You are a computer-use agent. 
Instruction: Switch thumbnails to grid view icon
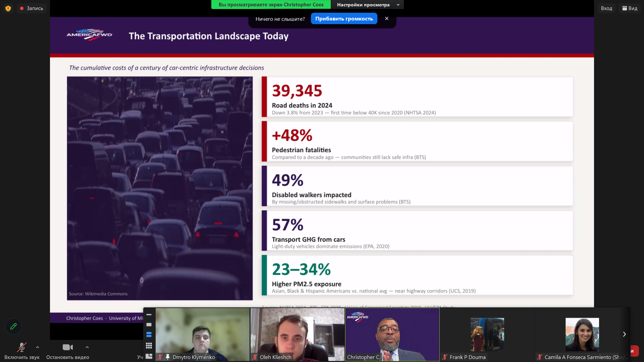pyautogui.click(x=149, y=345)
